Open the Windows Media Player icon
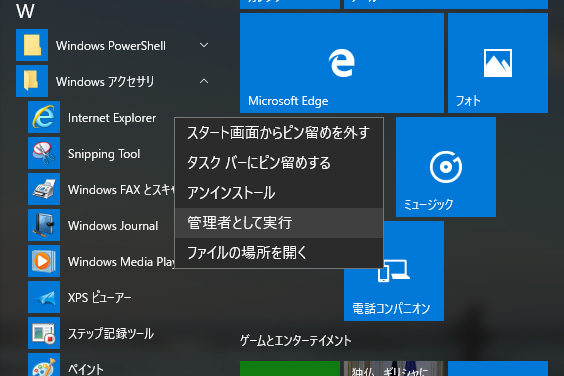The height and width of the screenshot is (376, 564). pos(44,261)
